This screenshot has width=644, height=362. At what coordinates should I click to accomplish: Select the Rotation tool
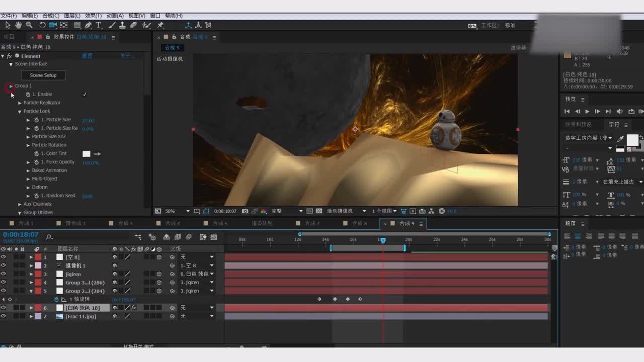[x=42, y=25]
